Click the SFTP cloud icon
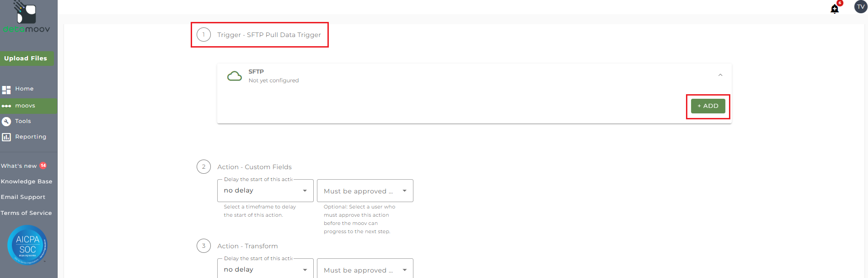Image resolution: width=868 pixels, height=278 pixels. coord(235,76)
